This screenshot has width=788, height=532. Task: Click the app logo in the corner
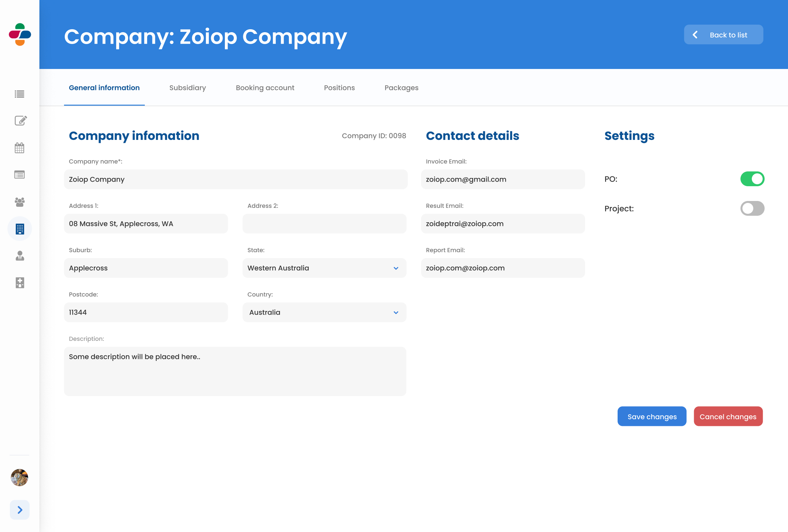click(x=20, y=34)
